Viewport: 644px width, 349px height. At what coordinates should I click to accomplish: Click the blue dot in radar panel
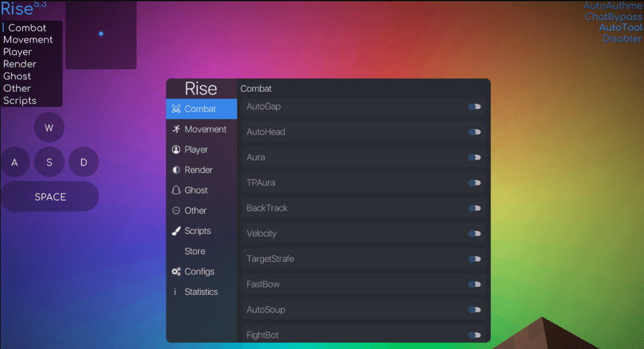coord(101,34)
